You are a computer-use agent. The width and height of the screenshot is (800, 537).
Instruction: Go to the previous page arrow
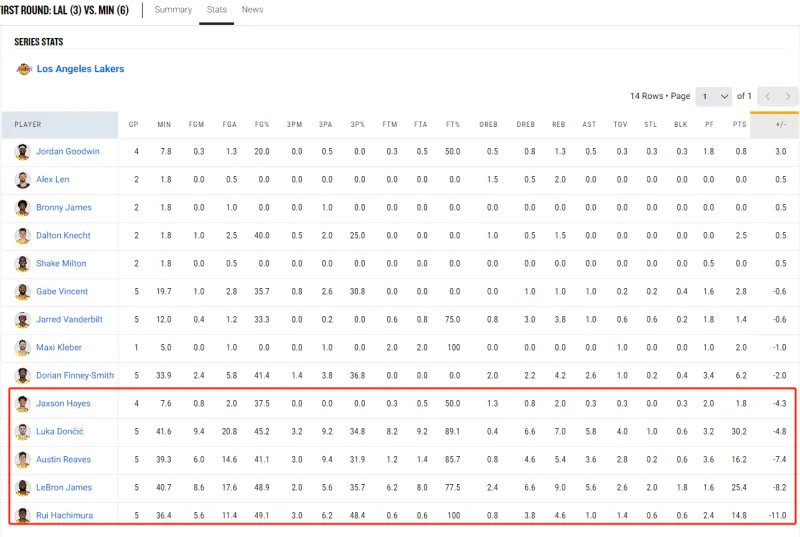(767, 96)
